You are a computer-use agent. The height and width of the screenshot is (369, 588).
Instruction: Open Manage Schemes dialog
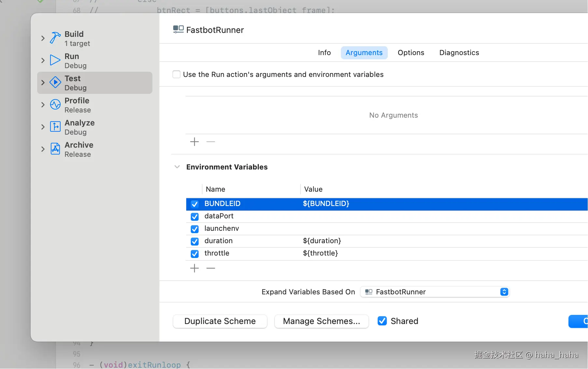321,321
